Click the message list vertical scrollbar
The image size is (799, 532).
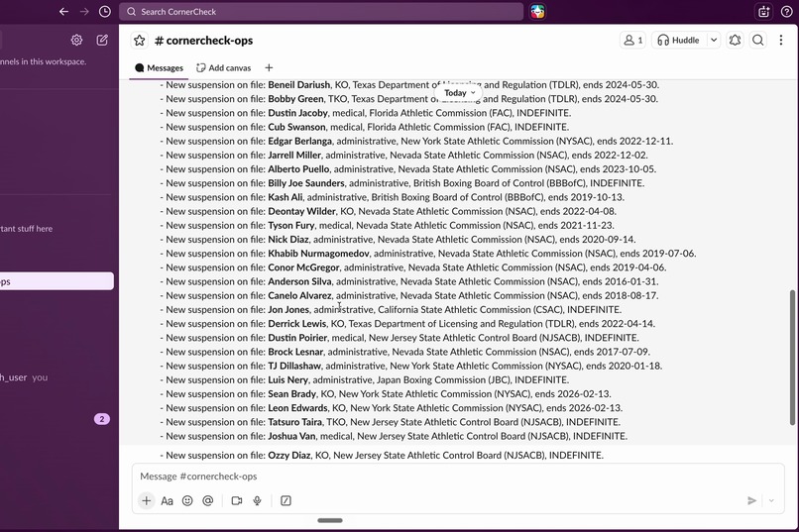(792, 357)
